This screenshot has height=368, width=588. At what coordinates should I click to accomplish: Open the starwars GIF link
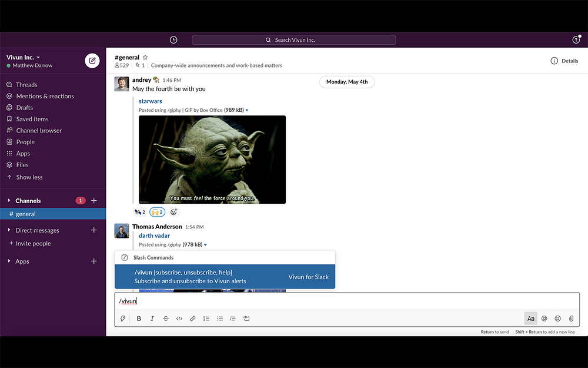click(x=151, y=101)
